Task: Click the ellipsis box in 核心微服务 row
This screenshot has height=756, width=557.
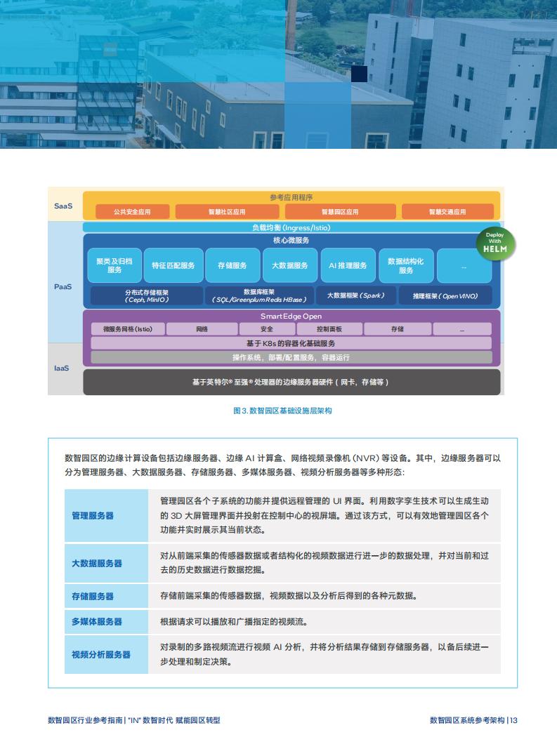Action: 464,265
